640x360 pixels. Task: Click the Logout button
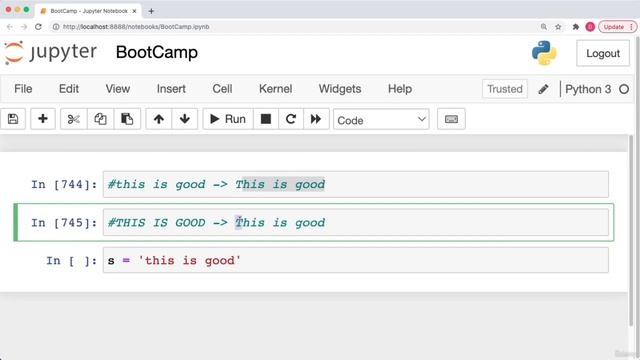point(603,53)
